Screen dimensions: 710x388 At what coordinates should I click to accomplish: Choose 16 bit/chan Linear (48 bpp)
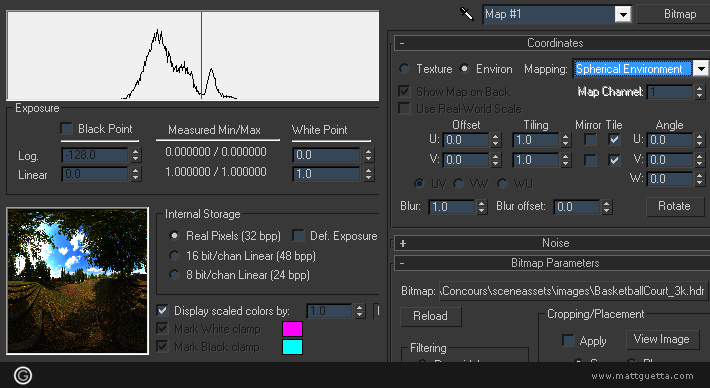tap(174, 256)
